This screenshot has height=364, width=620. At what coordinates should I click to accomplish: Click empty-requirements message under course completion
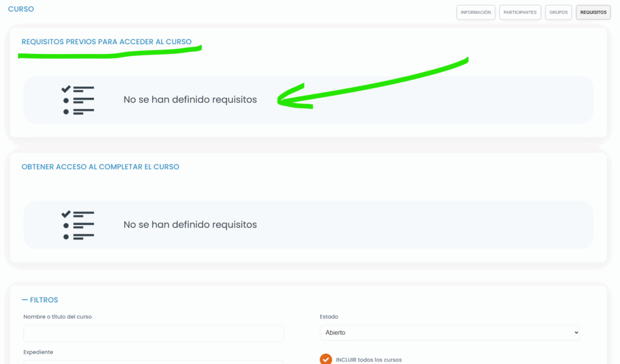(x=190, y=225)
